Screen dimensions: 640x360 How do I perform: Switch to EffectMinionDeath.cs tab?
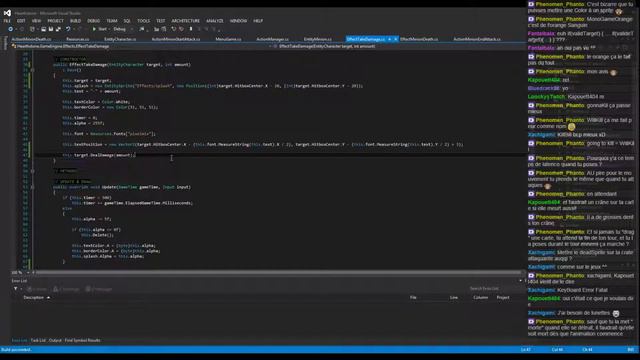[419, 39]
